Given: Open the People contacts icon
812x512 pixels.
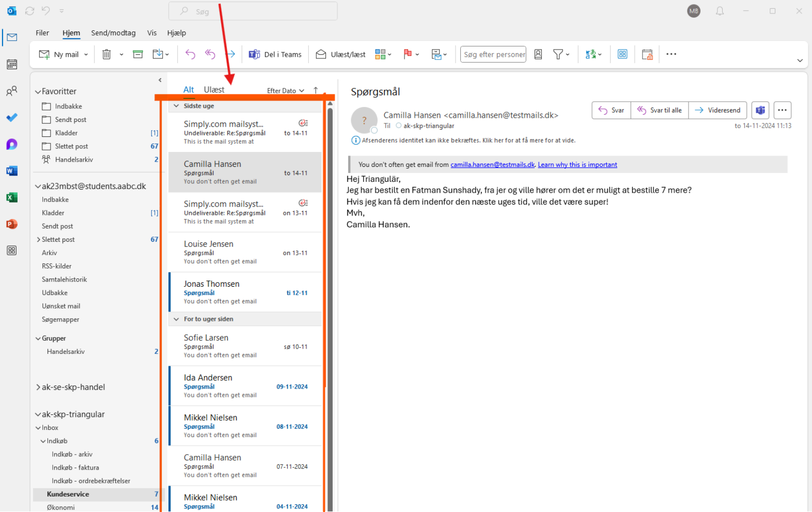Looking at the screenshot, I should pos(12,91).
